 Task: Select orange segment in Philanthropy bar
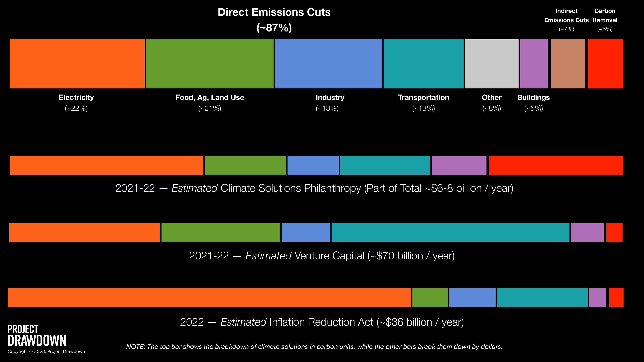pyautogui.click(x=106, y=166)
